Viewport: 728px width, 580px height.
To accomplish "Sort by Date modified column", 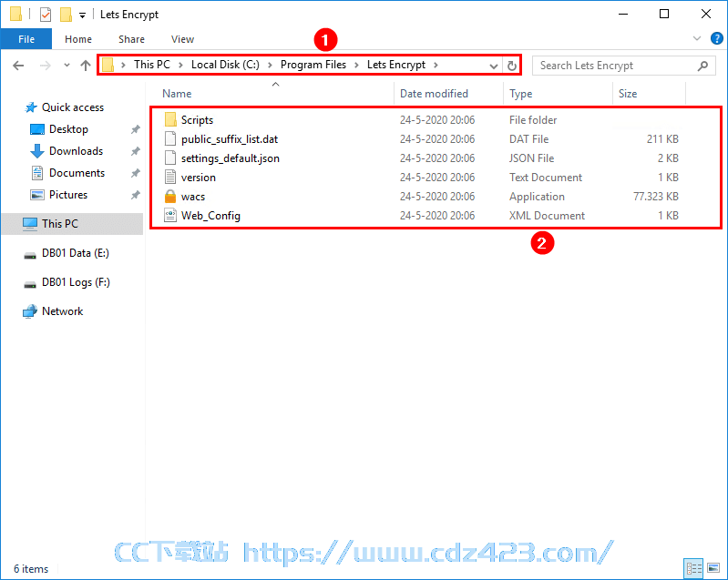I will pyautogui.click(x=434, y=94).
